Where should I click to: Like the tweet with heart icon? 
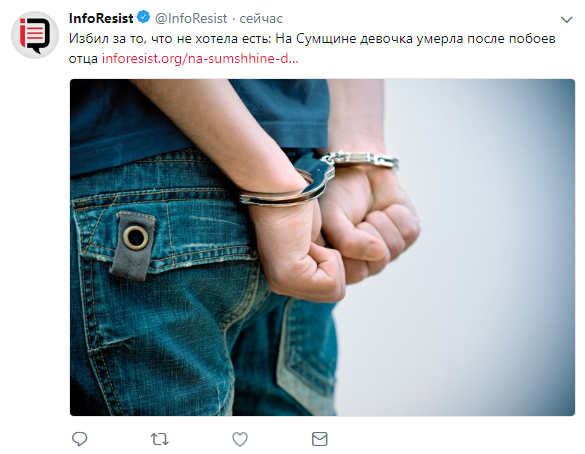240,439
